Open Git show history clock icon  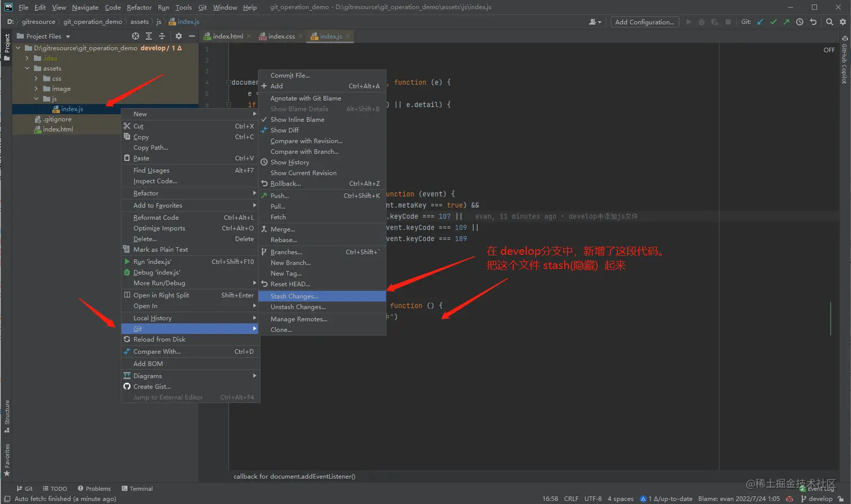coord(799,22)
